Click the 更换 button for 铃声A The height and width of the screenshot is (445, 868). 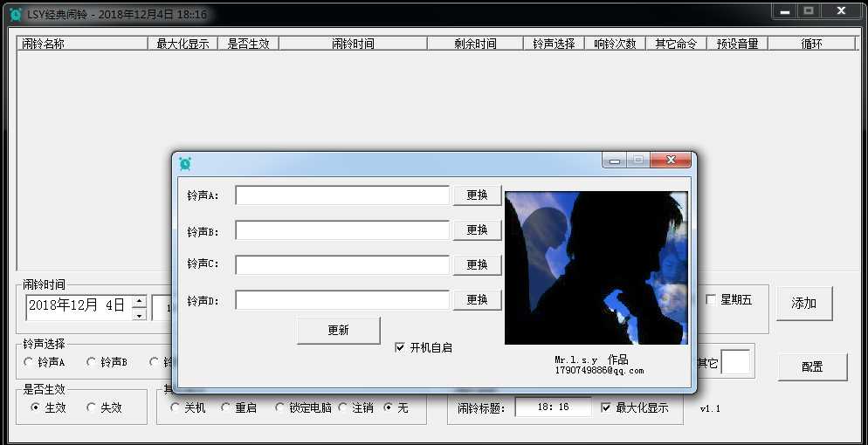pos(477,195)
